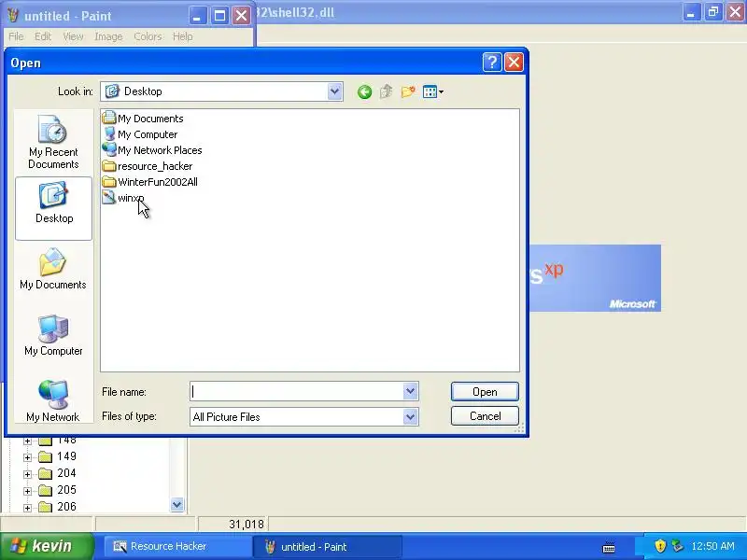
Task: Select folder 205 in Resource Hacker tree
Action: pyautogui.click(x=57, y=489)
